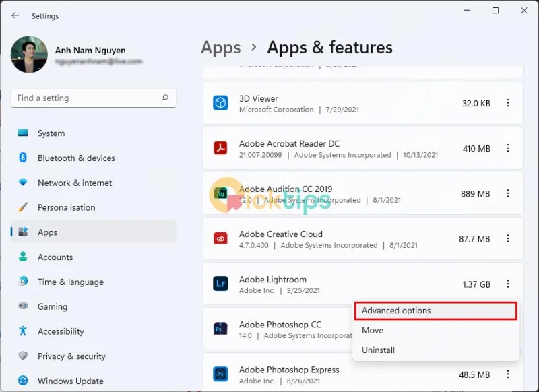Image resolution: width=539 pixels, height=392 pixels.
Task: Open Accounts settings
Action: click(94, 257)
